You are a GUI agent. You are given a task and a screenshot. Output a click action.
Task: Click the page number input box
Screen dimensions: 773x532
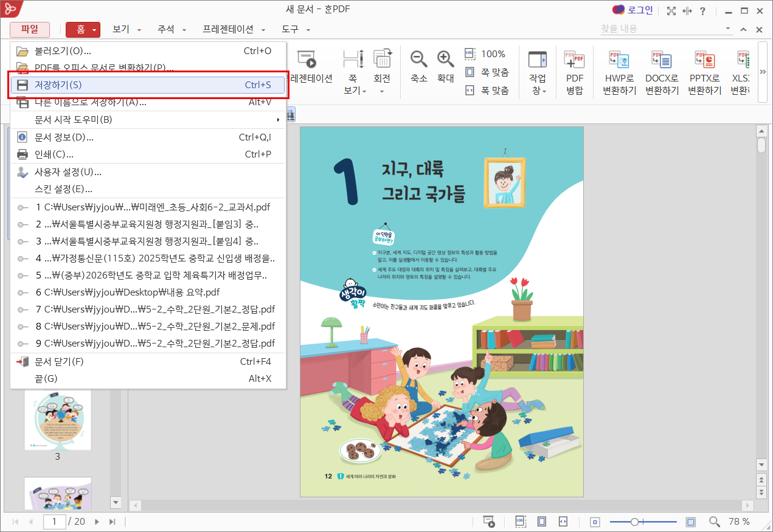click(x=55, y=522)
